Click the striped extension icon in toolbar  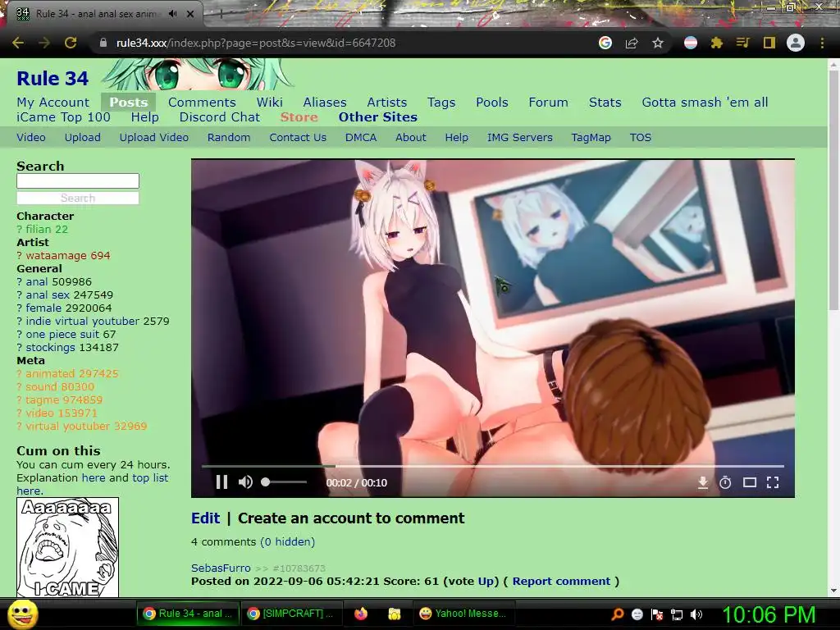(x=691, y=43)
